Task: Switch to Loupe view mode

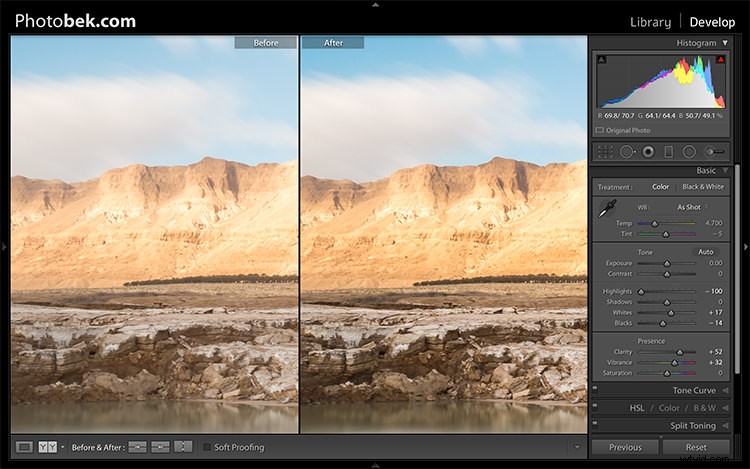Action: click(24, 447)
